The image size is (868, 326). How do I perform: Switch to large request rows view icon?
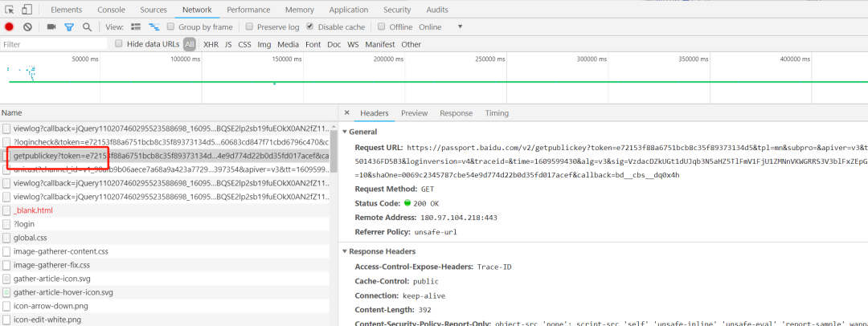136,26
